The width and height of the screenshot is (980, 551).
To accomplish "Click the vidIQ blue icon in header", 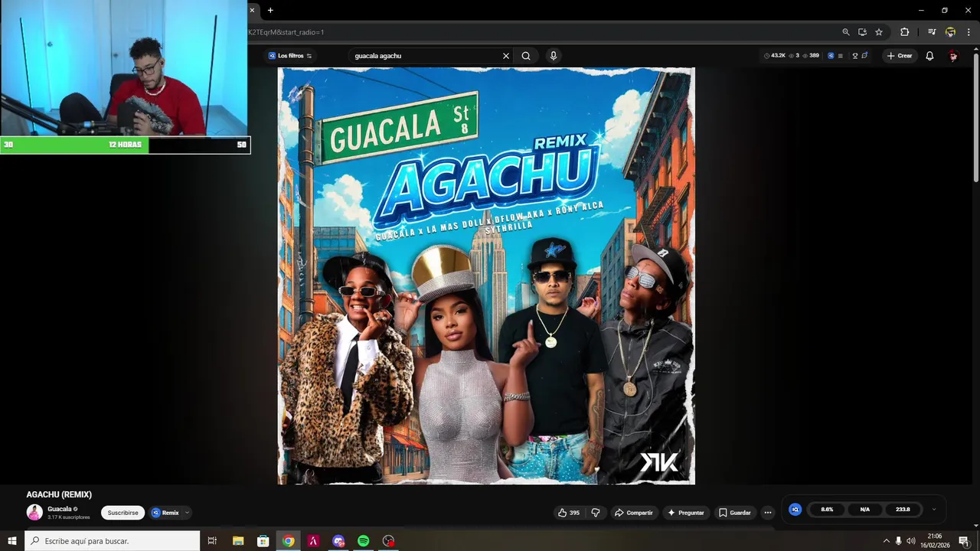I will tap(831, 56).
